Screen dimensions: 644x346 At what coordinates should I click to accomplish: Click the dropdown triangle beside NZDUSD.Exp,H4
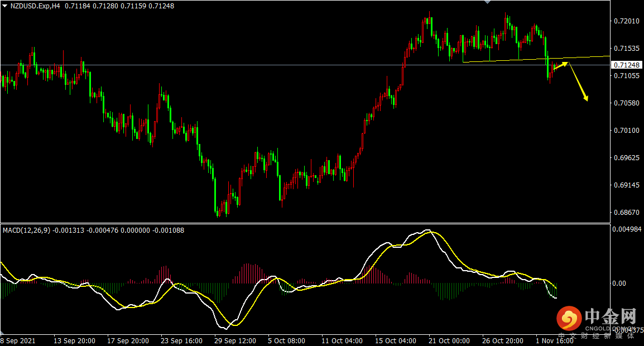pyautogui.click(x=5, y=6)
